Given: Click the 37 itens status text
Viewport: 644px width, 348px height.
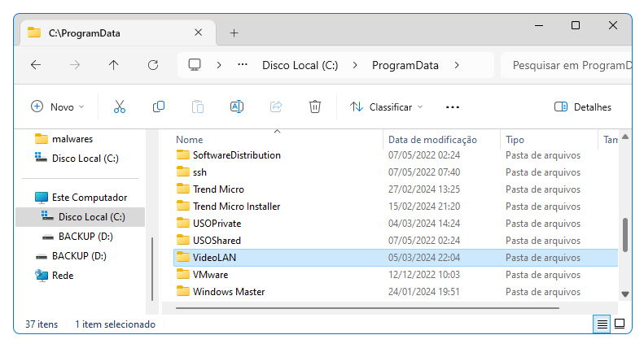Looking at the screenshot, I should pyautogui.click(x=42, y=324).
